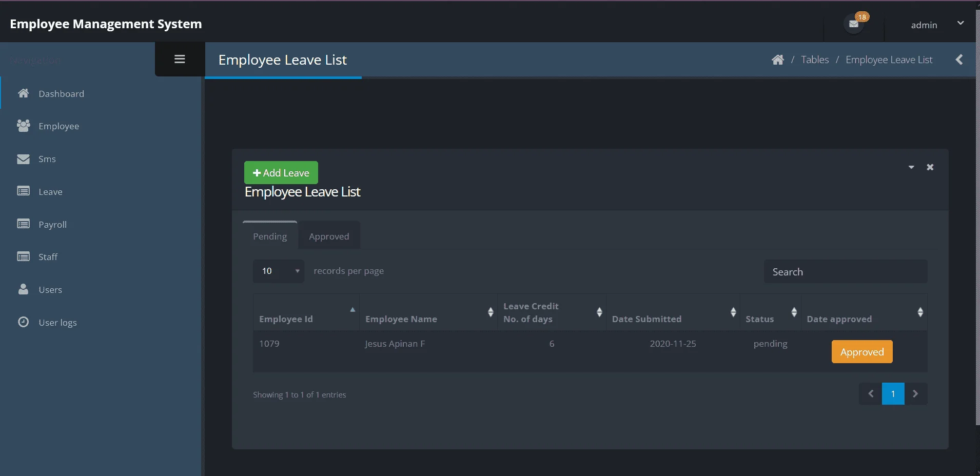Go to previous page in pagination
980x476 pixels.
tap(871, 394)
